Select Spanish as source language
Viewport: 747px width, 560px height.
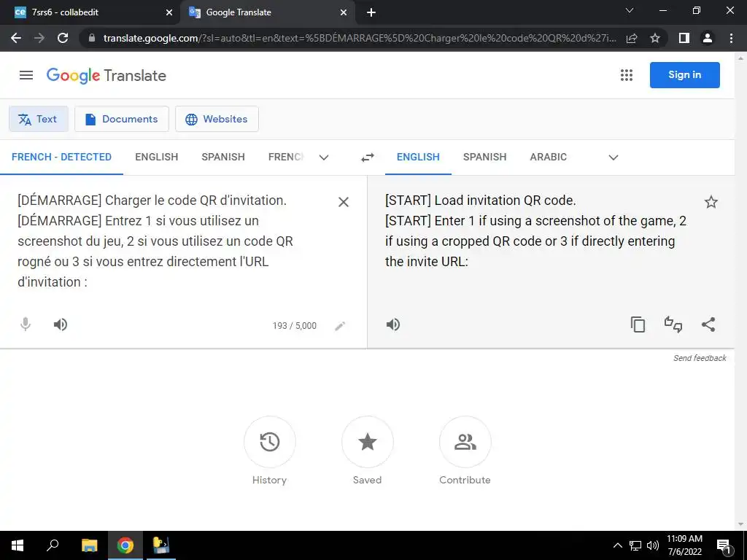[x=223, y=157]
